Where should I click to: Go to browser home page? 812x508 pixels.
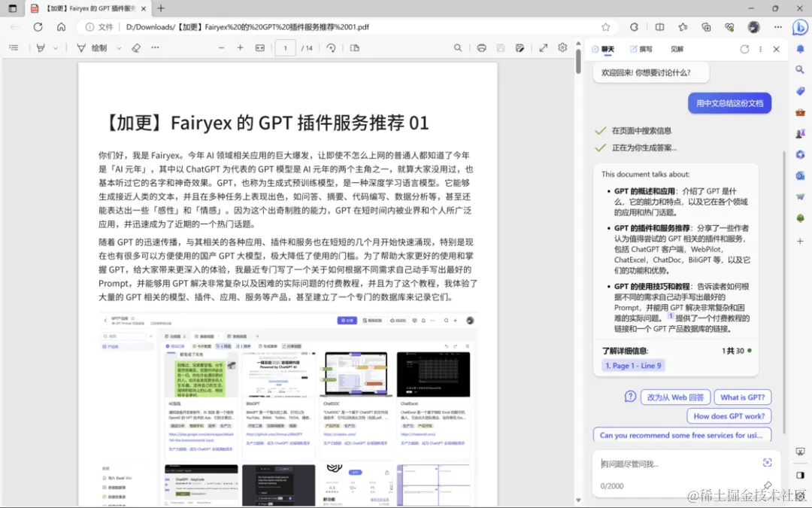click(61, 27)
